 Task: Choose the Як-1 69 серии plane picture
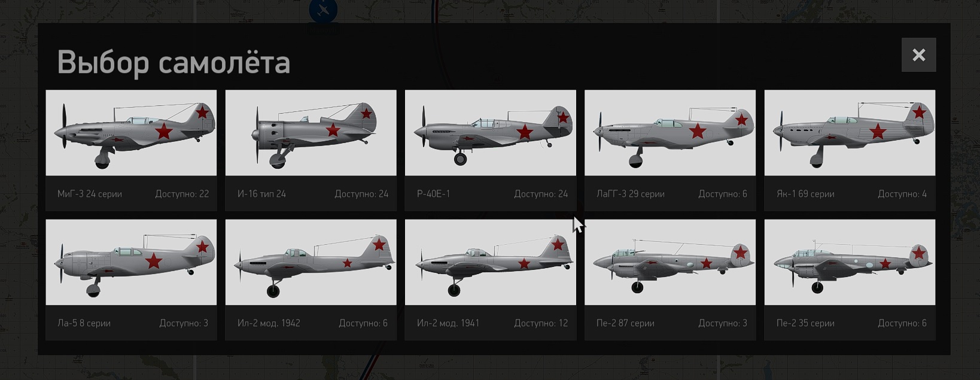[850, 133]
